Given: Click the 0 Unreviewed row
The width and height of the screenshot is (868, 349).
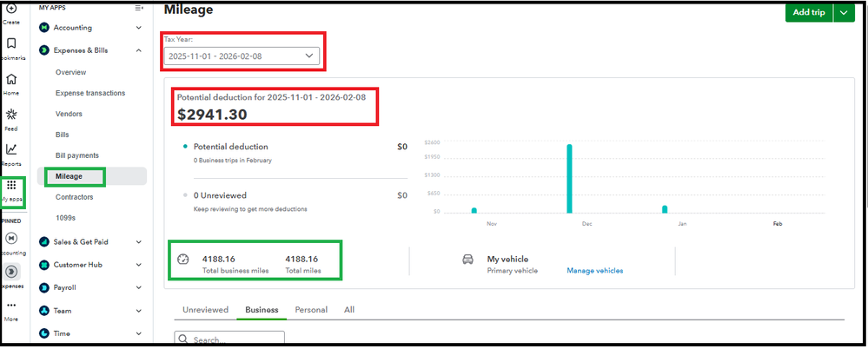Looking at the screenshot, I should 295,195.
